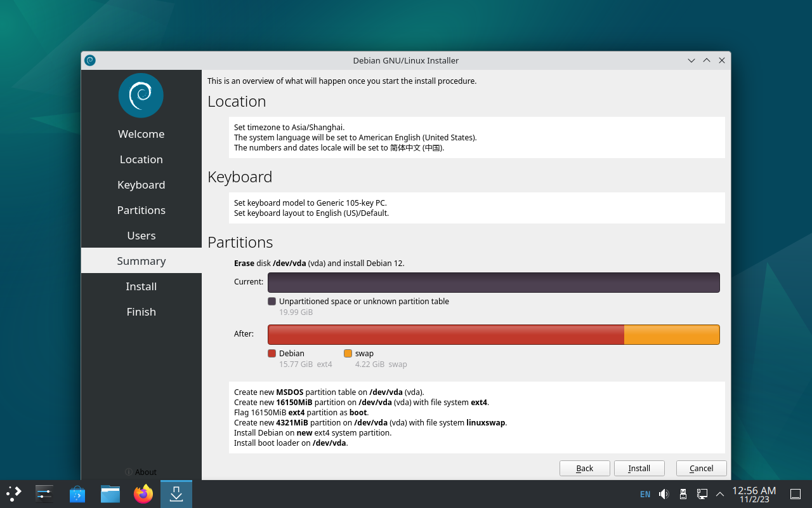
Task: Open the About link in sidebar
Action: point(141,472)
